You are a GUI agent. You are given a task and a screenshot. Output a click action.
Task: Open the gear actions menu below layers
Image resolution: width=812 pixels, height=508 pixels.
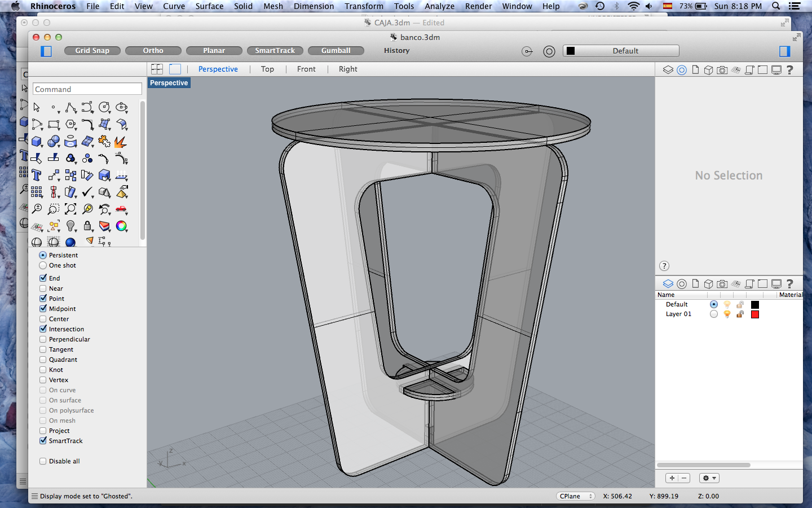tap(709, 478)
